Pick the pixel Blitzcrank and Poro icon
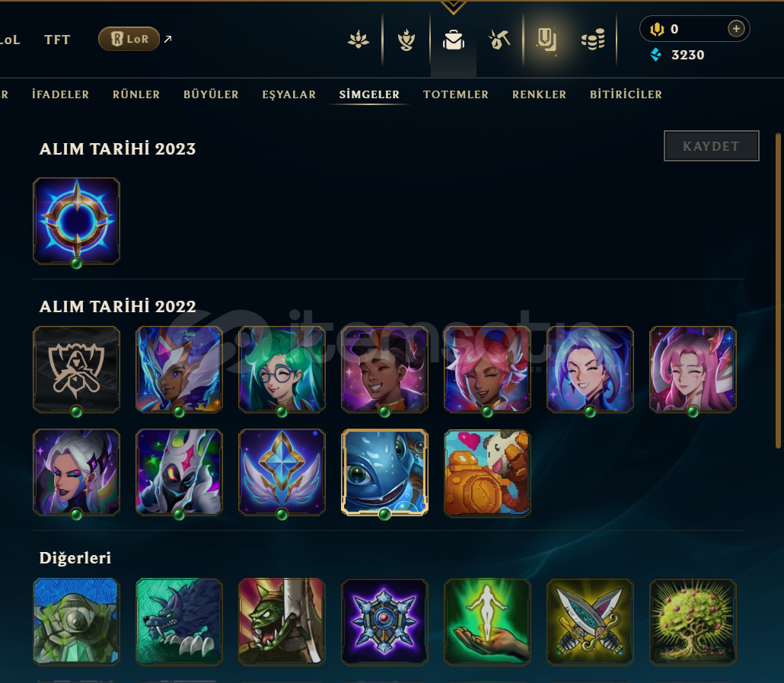This screenshot has height=683, width=784. [x=487, y=472]
